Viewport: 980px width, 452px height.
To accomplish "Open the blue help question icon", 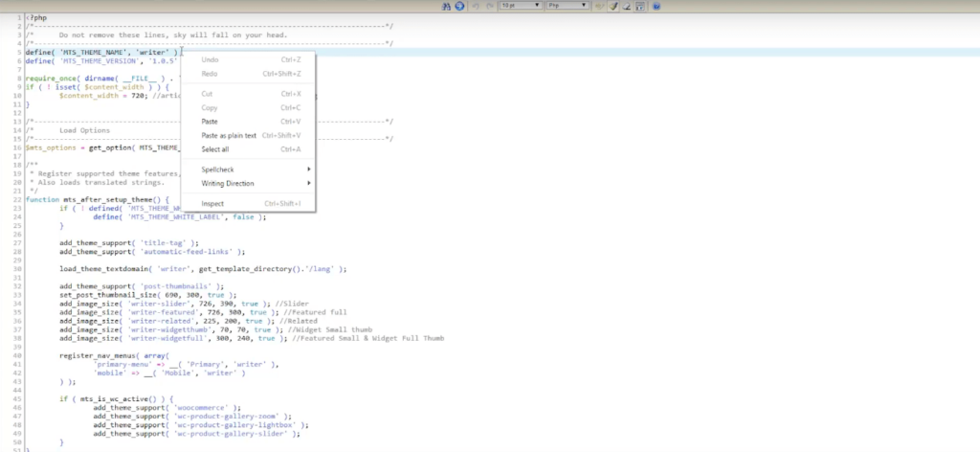I will point(657,7).
